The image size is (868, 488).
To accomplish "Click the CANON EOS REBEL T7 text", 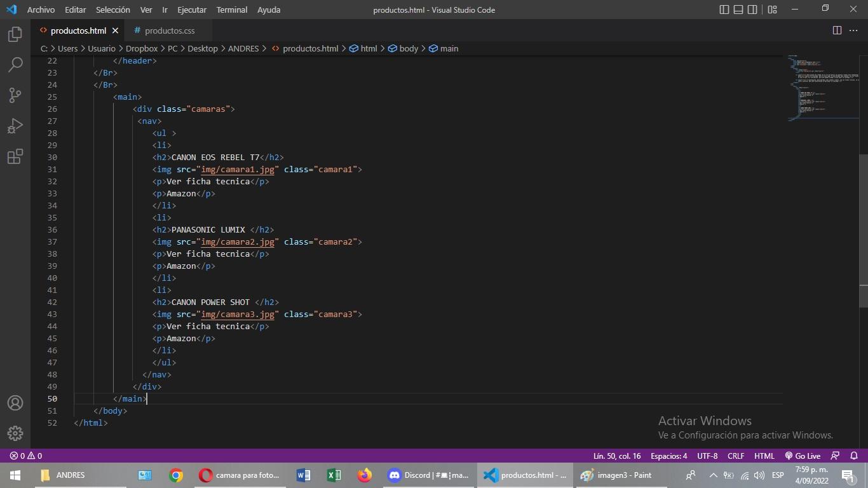I will [x=215, y=158].
